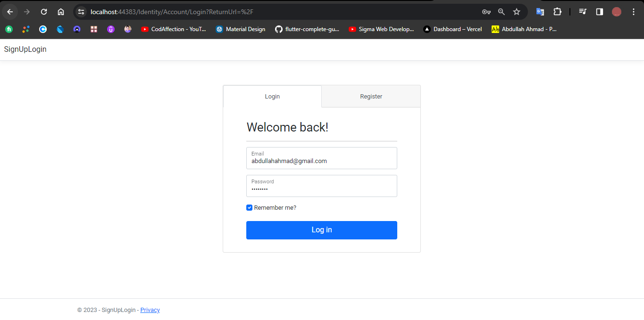Open the zoom magnifier in address bar

tap(502, 12)
